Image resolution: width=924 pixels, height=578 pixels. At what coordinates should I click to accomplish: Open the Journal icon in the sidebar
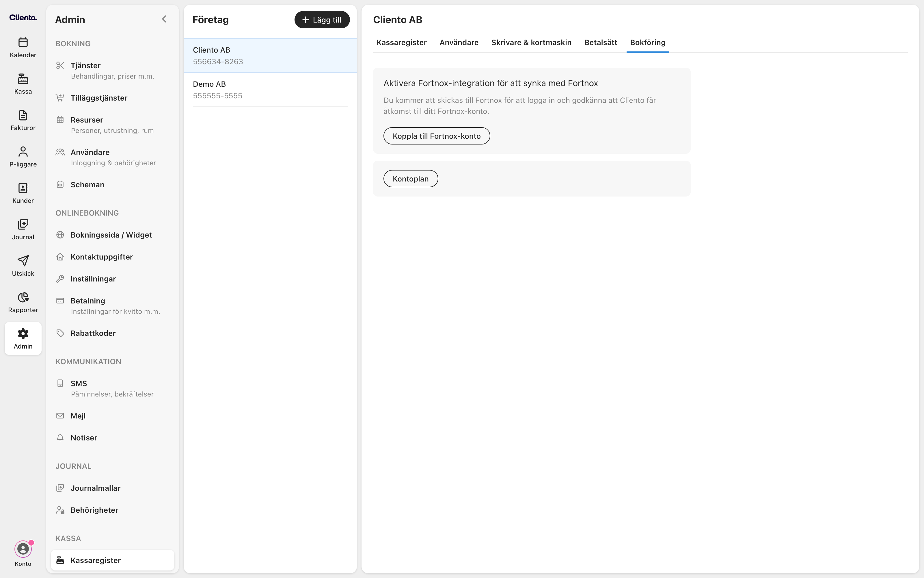pos(23,224)
